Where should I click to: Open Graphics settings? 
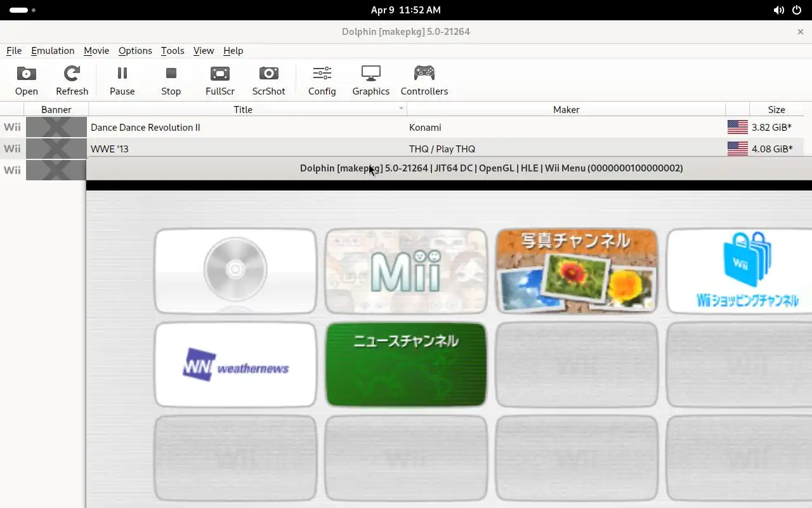click(x=370, y=81)
